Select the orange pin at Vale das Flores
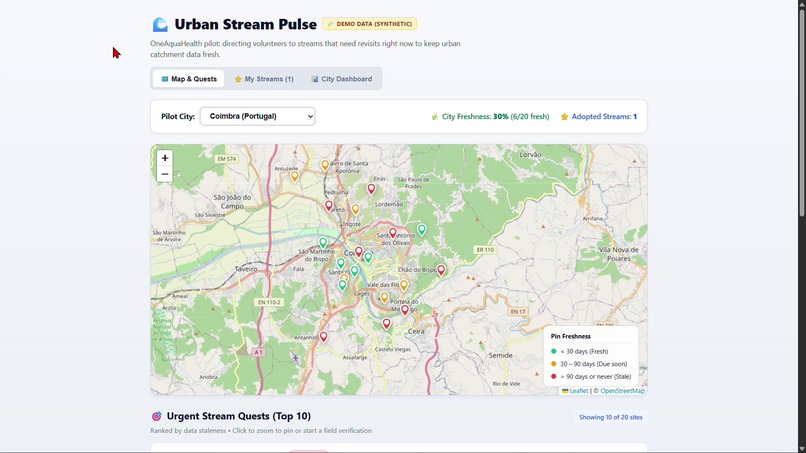The width and height of the screenshot is (806, 453). (x=404, y=285)
